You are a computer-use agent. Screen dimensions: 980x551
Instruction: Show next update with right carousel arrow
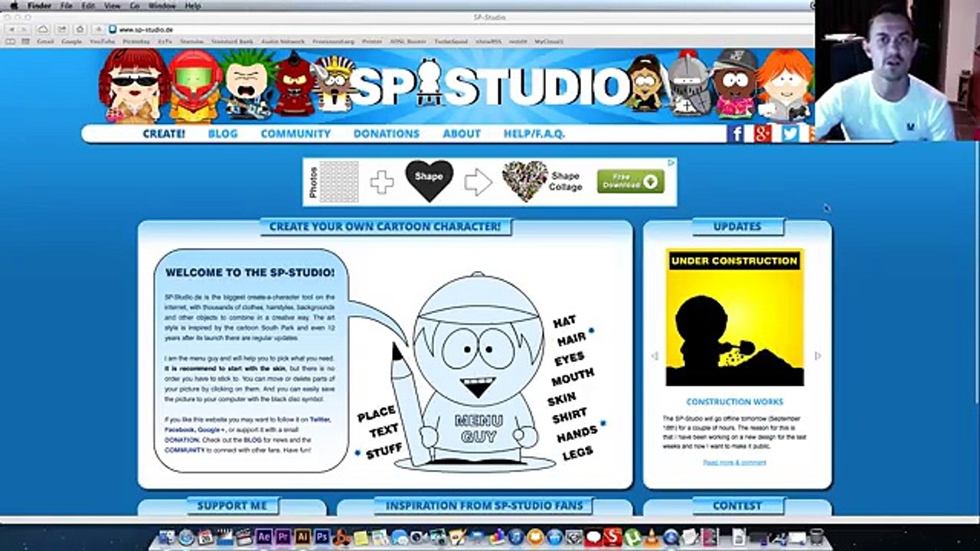pos(818,356)
